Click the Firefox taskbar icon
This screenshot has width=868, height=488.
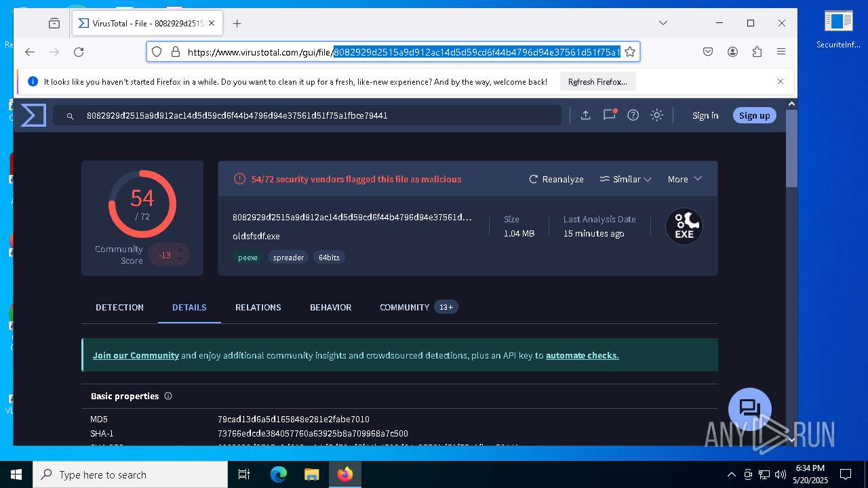tap(344, 474)
